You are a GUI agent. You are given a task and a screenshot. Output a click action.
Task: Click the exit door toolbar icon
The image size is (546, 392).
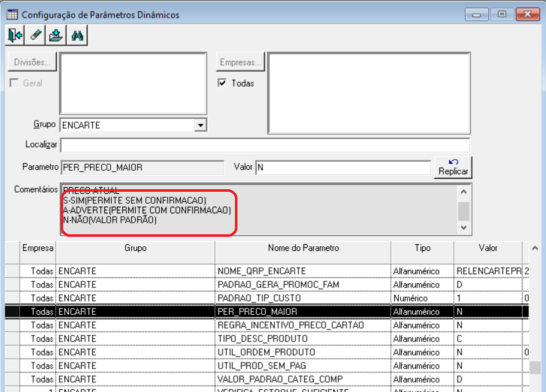15,35
